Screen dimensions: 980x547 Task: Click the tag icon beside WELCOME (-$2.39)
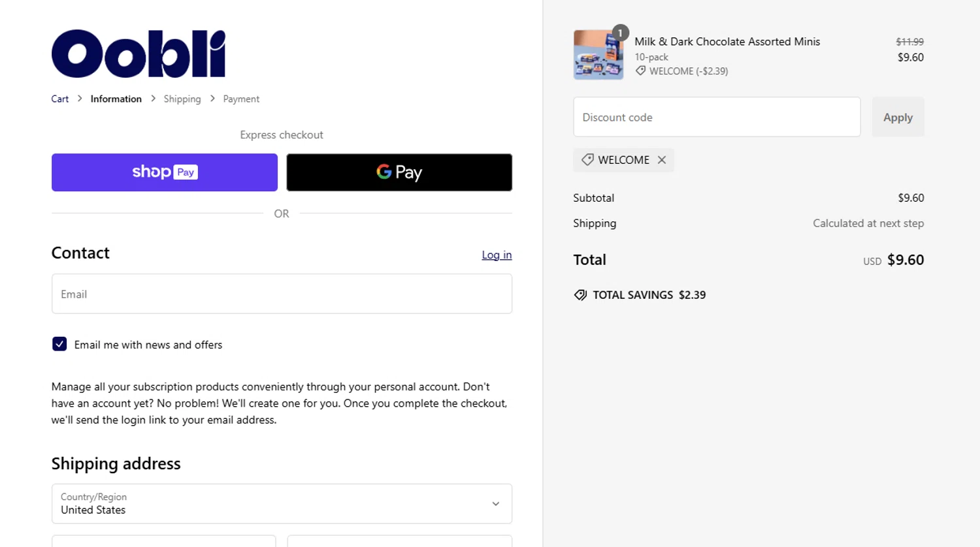pyautogui.click(x=640, y=70)
